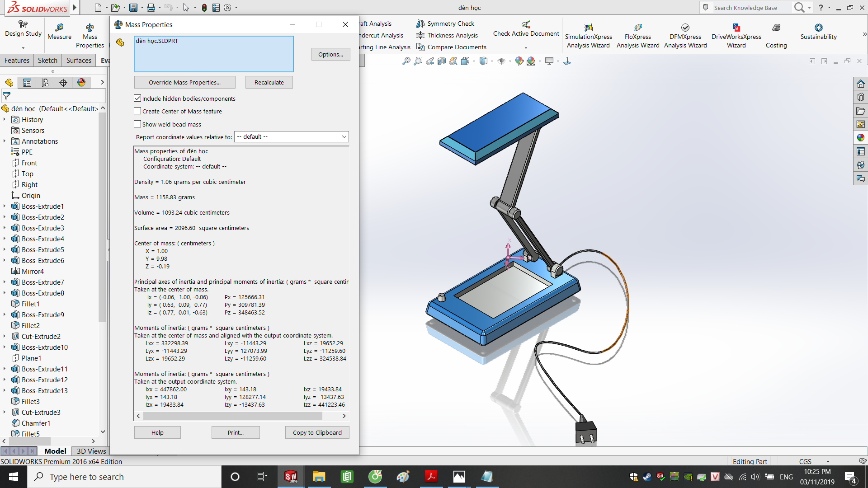Click the Windows taskbar search box
Image resolution: width=868 pixels, height=488 pixels.
click(124, 477)
